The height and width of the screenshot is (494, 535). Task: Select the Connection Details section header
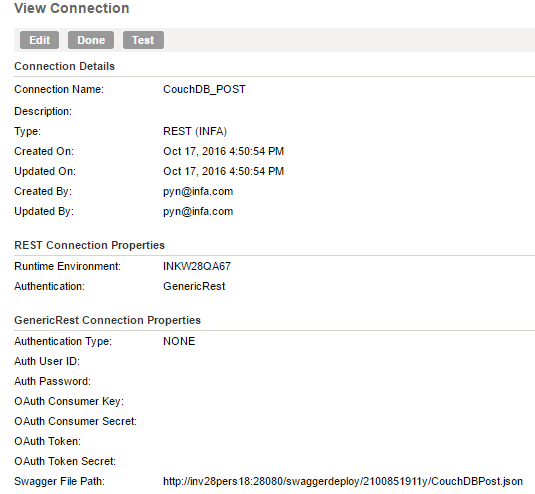[x=64, y=66]
